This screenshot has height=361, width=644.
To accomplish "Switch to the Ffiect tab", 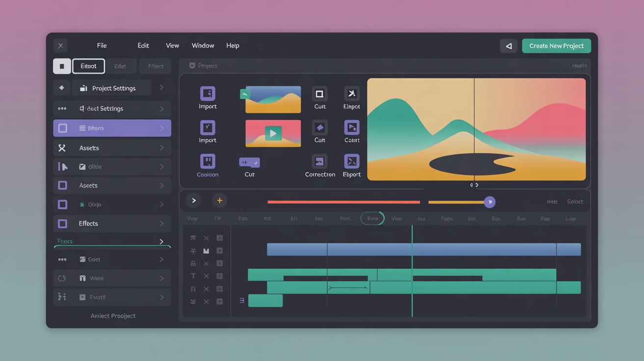I will [x=156, y=66].
